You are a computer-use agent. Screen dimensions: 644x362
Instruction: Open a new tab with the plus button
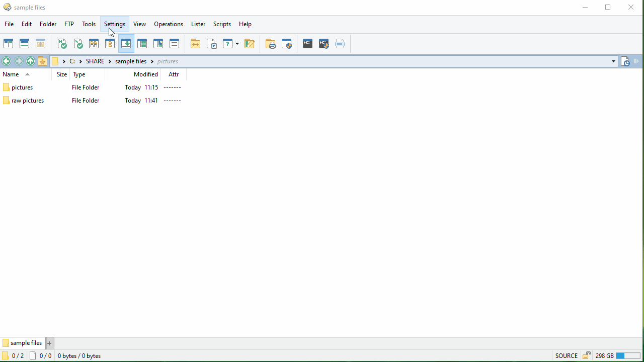tap(49, 342)
